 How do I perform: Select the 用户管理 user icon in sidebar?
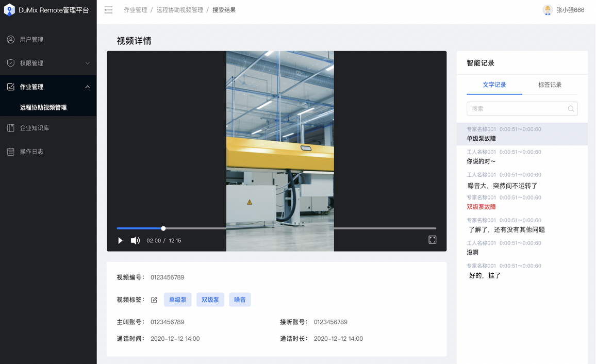click(x=10, y=39)
